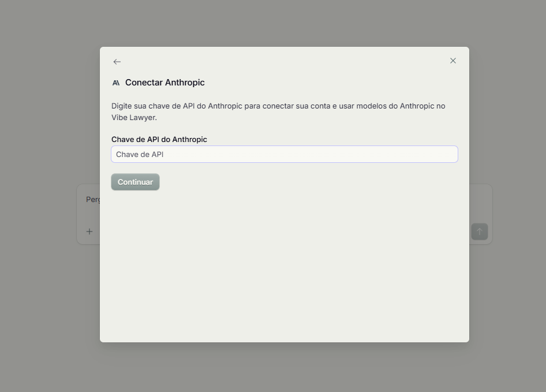Focus the Chave de API input field

pyautogui.click(x=285, y=154)
